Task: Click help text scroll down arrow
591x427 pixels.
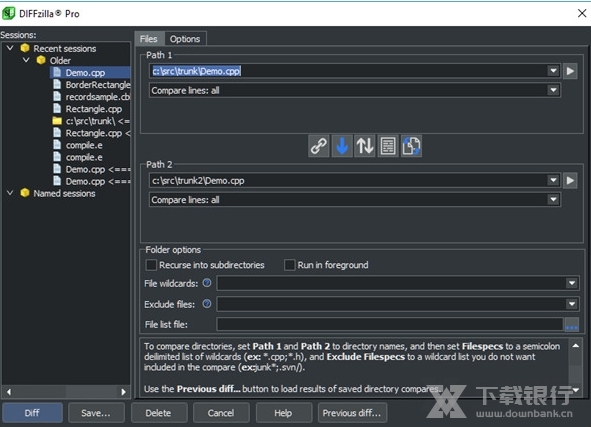Action: (x=576, y=390)
